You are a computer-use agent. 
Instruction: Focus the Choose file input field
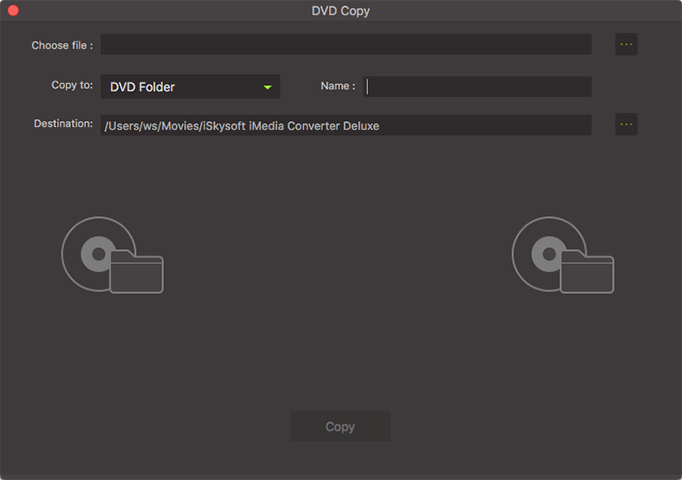click(346, 44)
